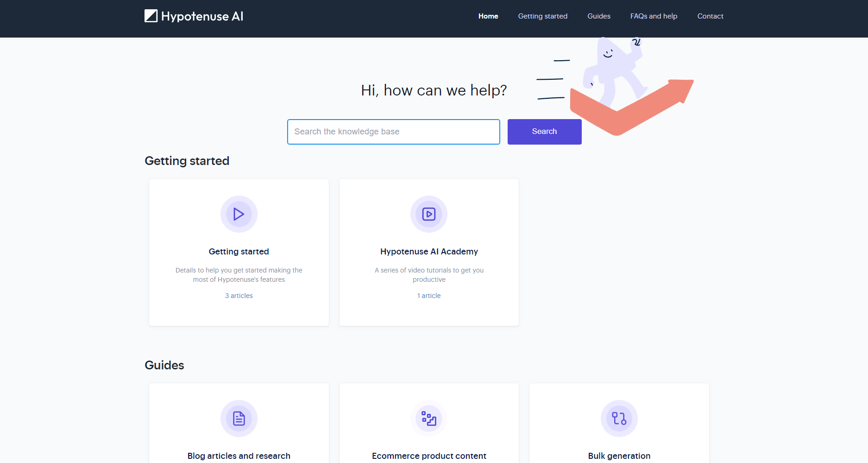The image size is (868, 463).
Task: Open the Ecommerce product content icon
Action: (x=429, y=419)
